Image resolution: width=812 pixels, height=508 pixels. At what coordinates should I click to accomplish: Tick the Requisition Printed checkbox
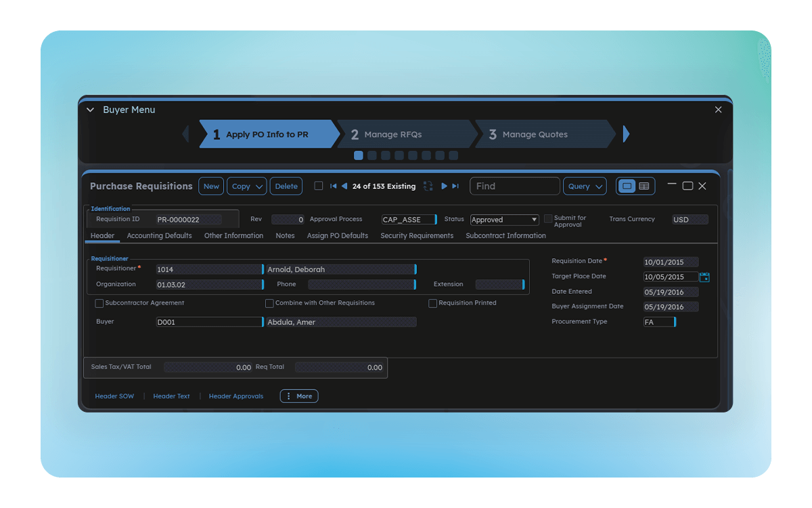(432, 303)
